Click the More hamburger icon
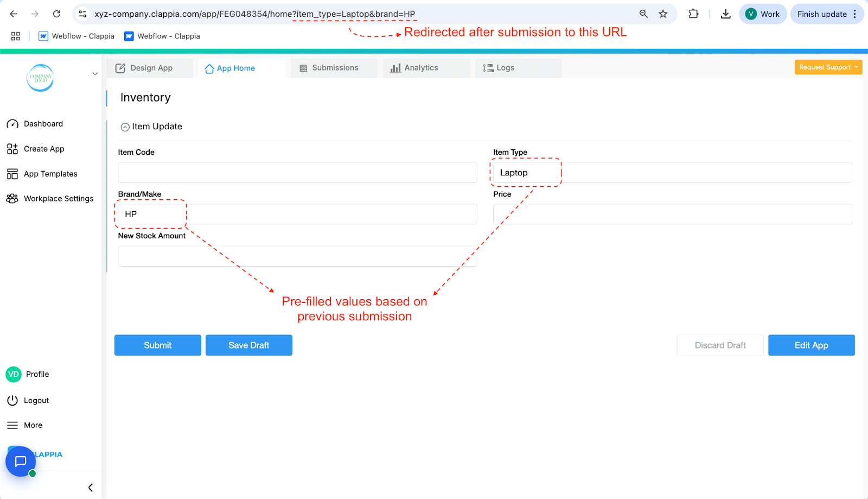This screenshot has width=868, height=499. (12, 425)
